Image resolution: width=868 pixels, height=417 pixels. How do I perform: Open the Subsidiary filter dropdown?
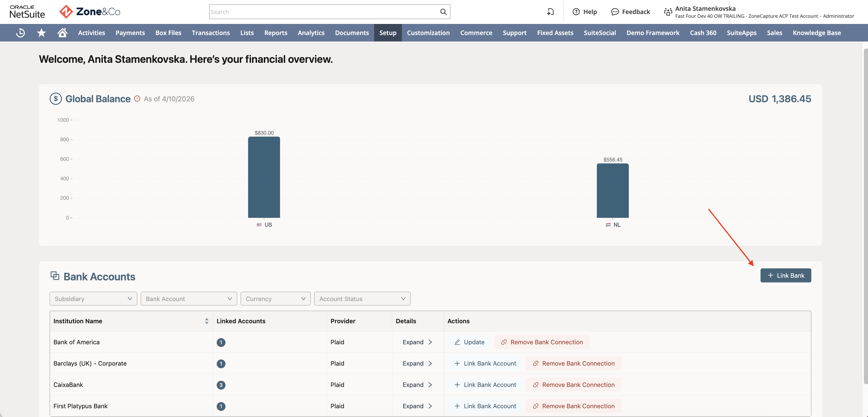pyautogui.click(x=93, y=298)
